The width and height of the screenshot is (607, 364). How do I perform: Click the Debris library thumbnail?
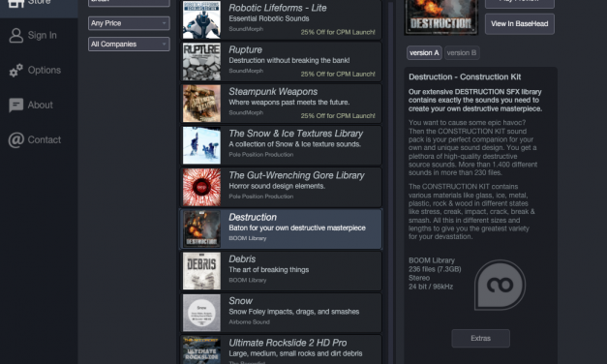point(201,271)
